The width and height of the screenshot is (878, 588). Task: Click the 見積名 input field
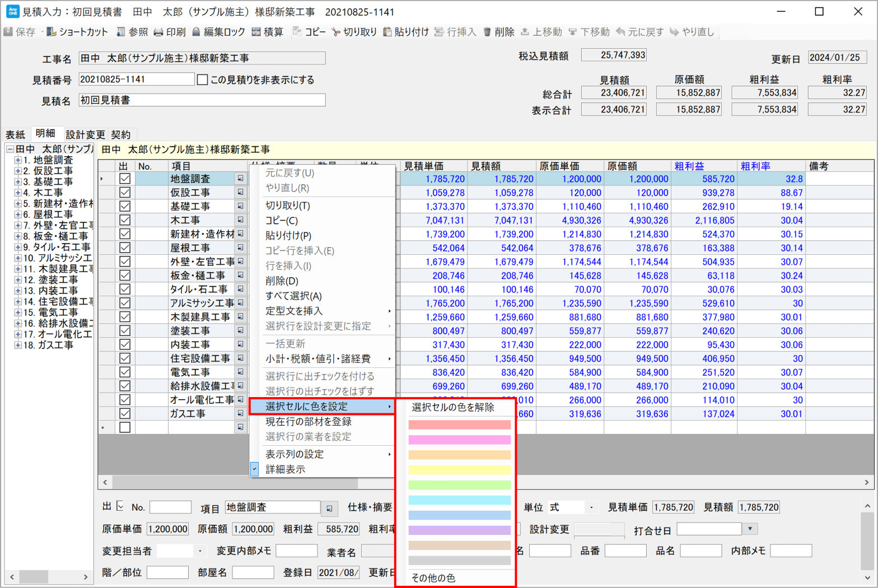202,100
